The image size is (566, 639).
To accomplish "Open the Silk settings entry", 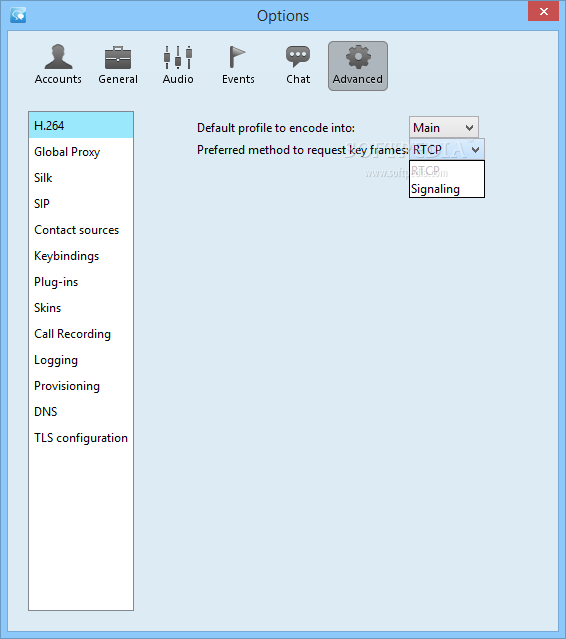I will coord(81,178).
